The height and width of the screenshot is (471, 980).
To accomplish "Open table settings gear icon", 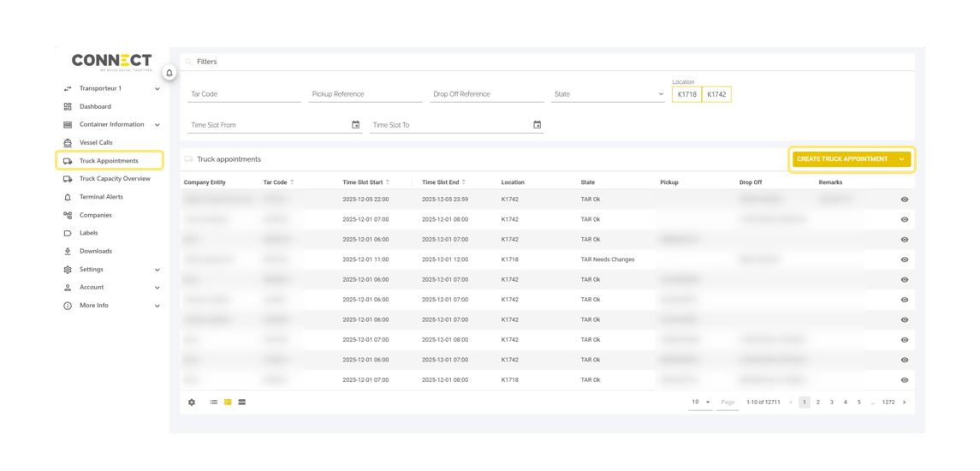I will click(192, 402).
